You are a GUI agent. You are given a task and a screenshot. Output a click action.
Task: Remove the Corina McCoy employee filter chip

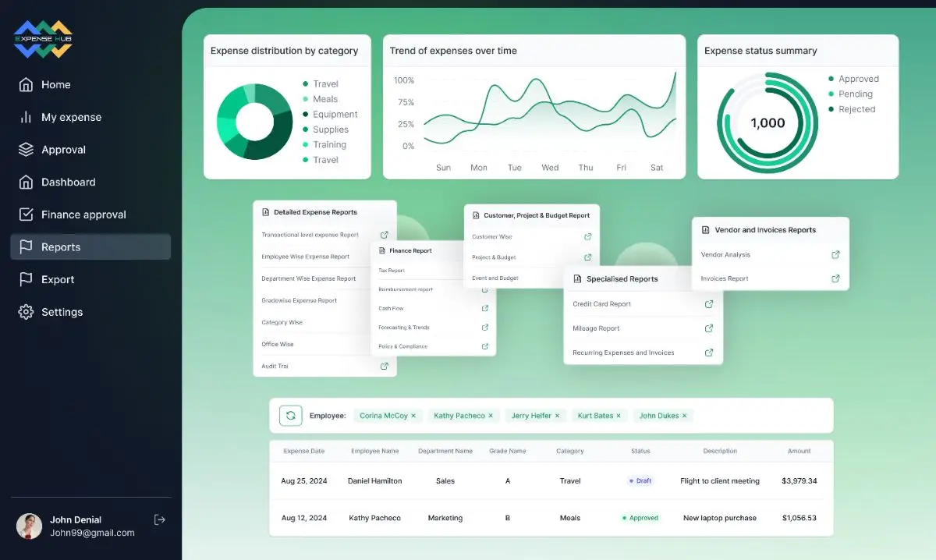[x=413, y=416]
